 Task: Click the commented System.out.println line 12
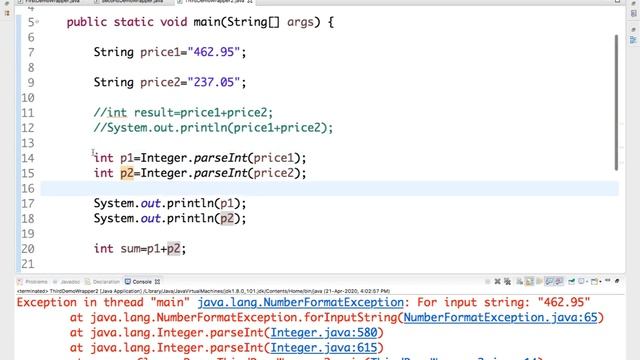point(213,128)
